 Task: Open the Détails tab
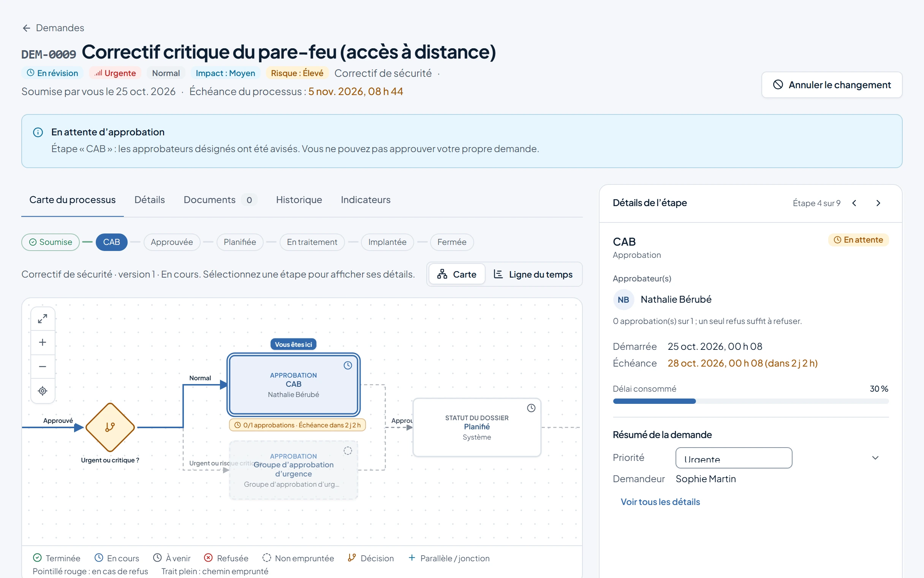(149, 200)
